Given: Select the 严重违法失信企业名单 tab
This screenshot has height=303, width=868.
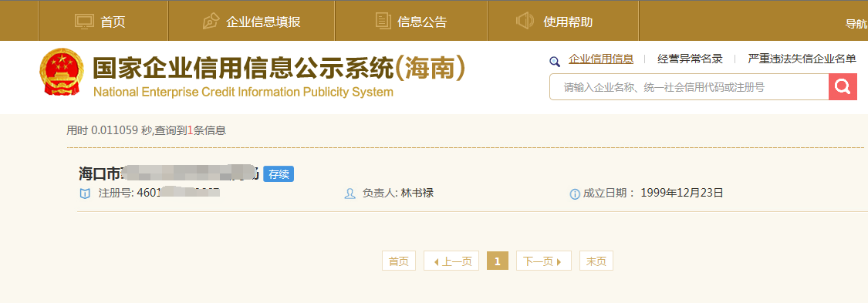Looking at the screenshot, I should (x=802, y=59).
